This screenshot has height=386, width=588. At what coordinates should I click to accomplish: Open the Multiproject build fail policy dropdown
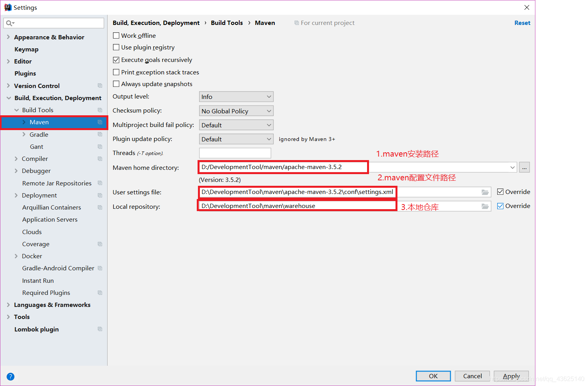[x=236, y=125]
